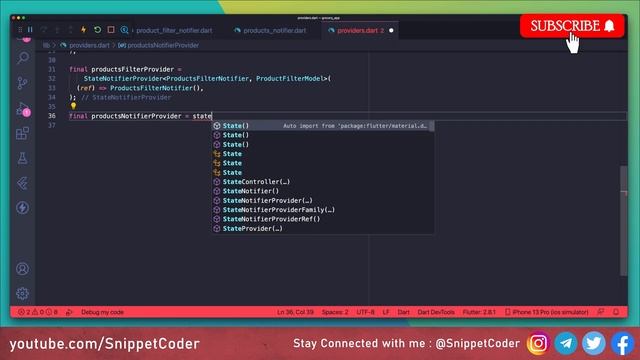Choose StateNotifierProvider(…) suggestion
This screenshot has height=360, width=640.
coord(323,200)
